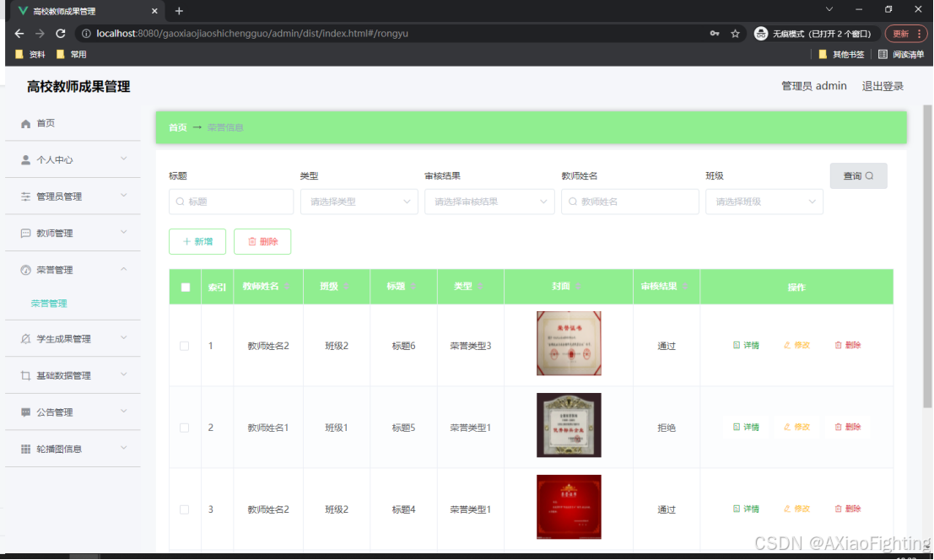Select the 荣誉管理 submenu item
Viewport: 934px width, 560px height.
coord(49,304)
